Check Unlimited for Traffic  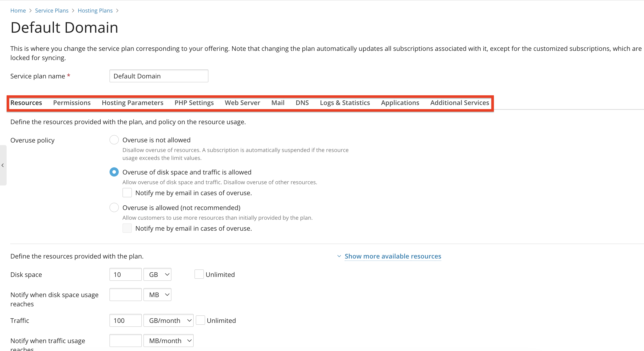(x=200, y=320)
